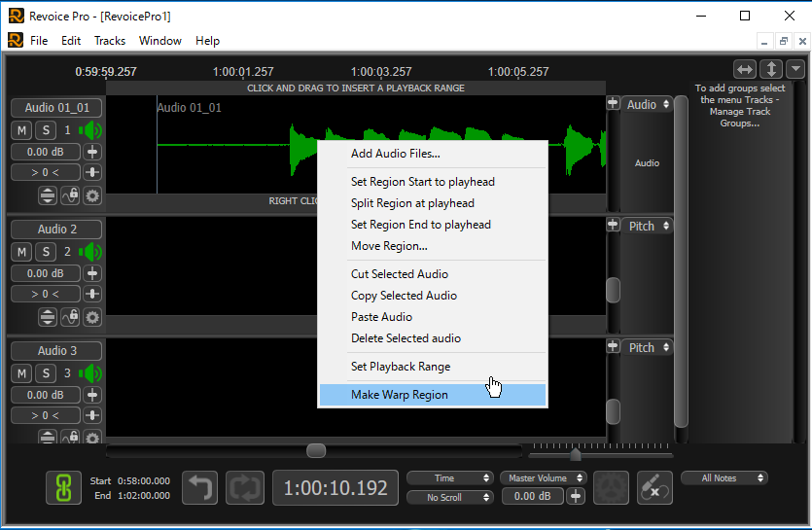Viewport: 812px width, 530px height.
Task: Open the Edit menu
Action: point(71,41)
